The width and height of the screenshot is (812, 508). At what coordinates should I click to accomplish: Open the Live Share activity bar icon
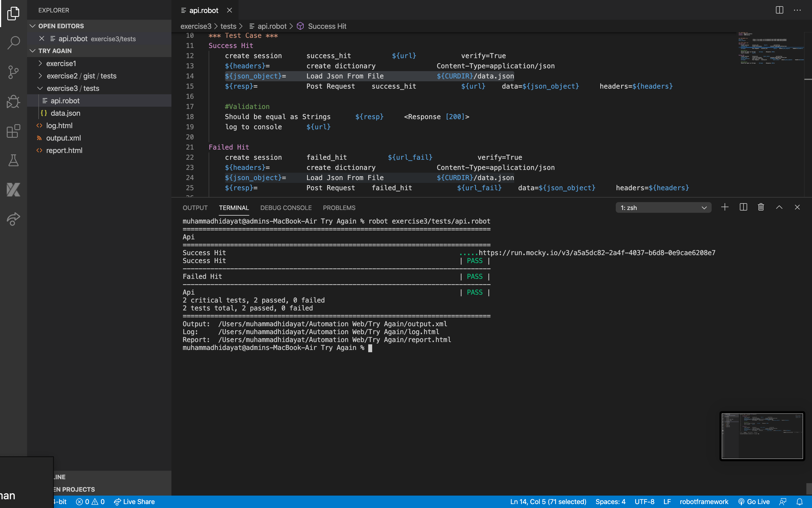click(14, 219)
